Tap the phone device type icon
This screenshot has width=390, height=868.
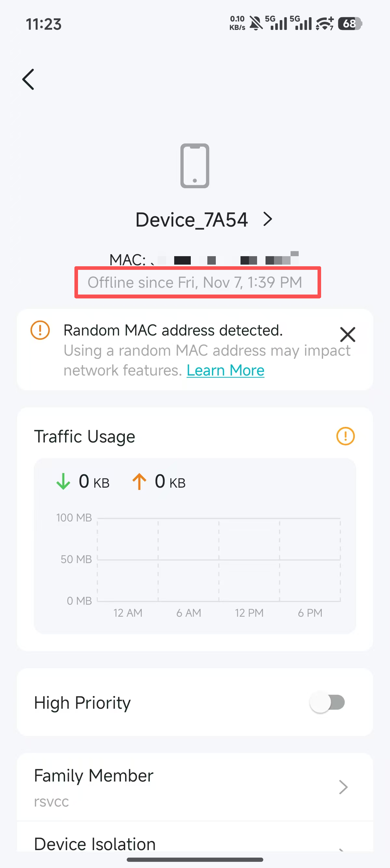pyautogui.click(x=195, y=166)
